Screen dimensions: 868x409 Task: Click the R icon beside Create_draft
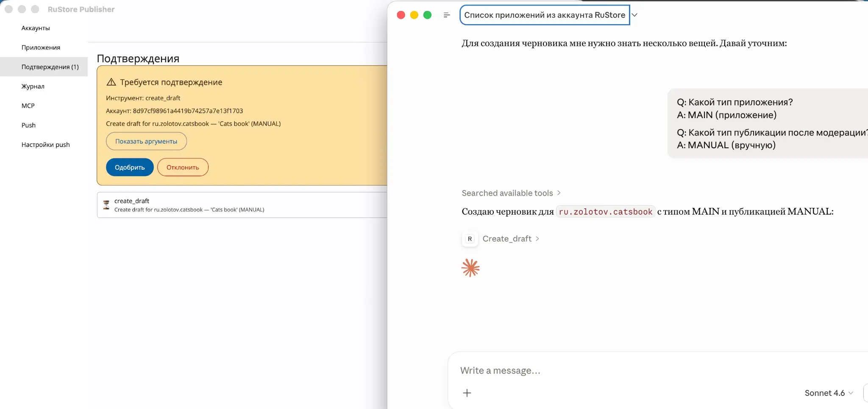470,239
